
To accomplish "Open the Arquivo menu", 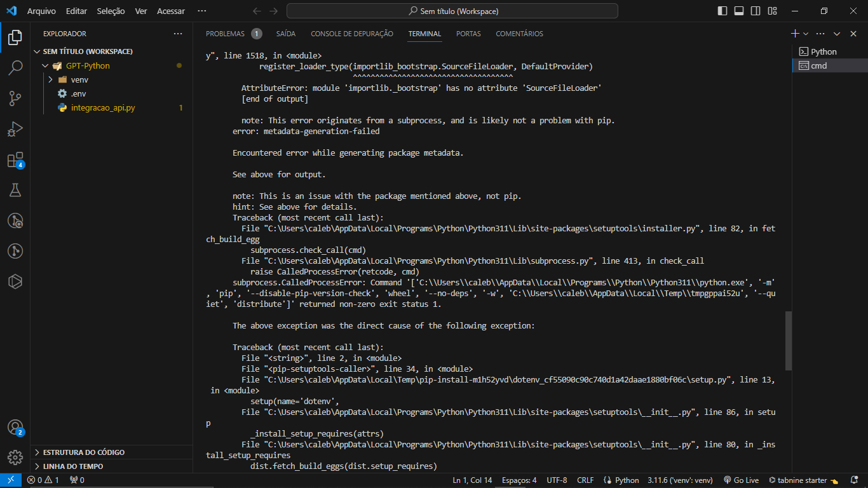I will [x=41, y=11].
